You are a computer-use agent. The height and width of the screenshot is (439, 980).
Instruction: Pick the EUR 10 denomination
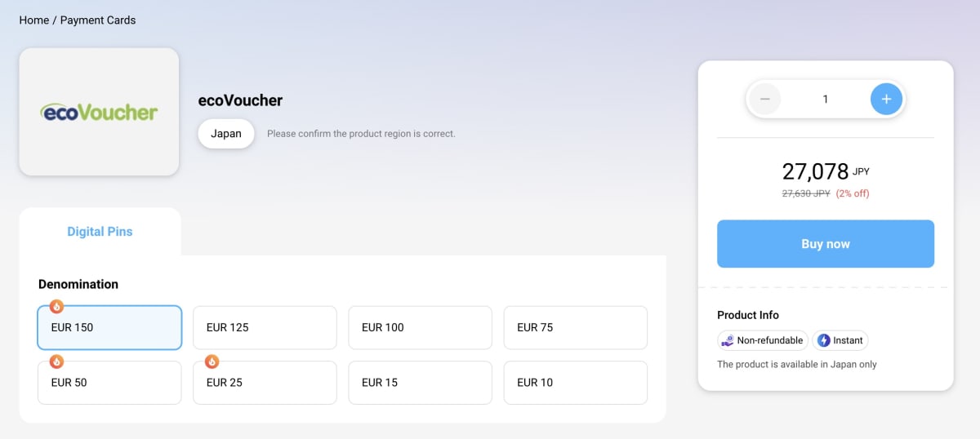click(575, 383)
